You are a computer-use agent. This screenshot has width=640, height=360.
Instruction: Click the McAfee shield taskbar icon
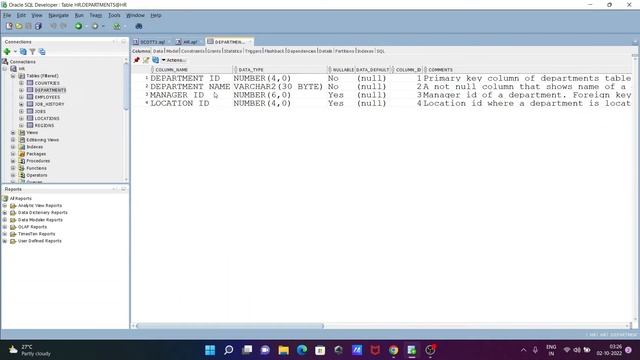375,350
